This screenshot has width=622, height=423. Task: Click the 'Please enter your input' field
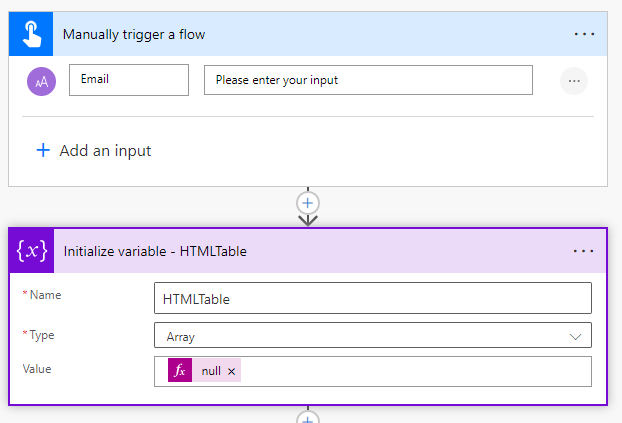coord(367,80)
